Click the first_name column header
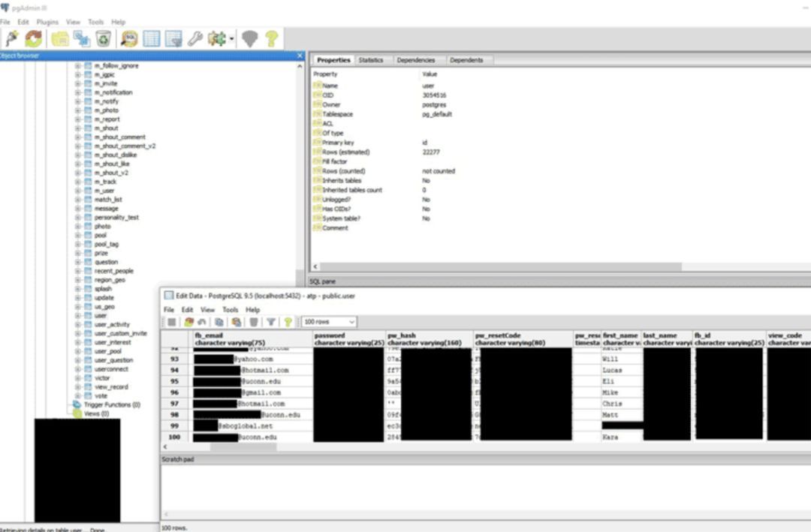The height and width of the screenshot is (532, 811). [x=621, y=339]
